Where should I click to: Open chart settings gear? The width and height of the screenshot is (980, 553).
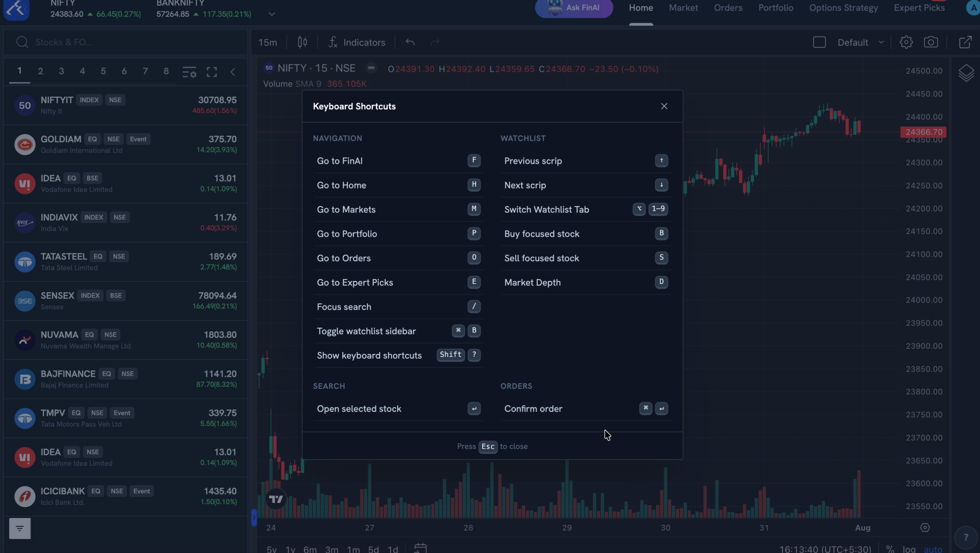click(906, 42)
